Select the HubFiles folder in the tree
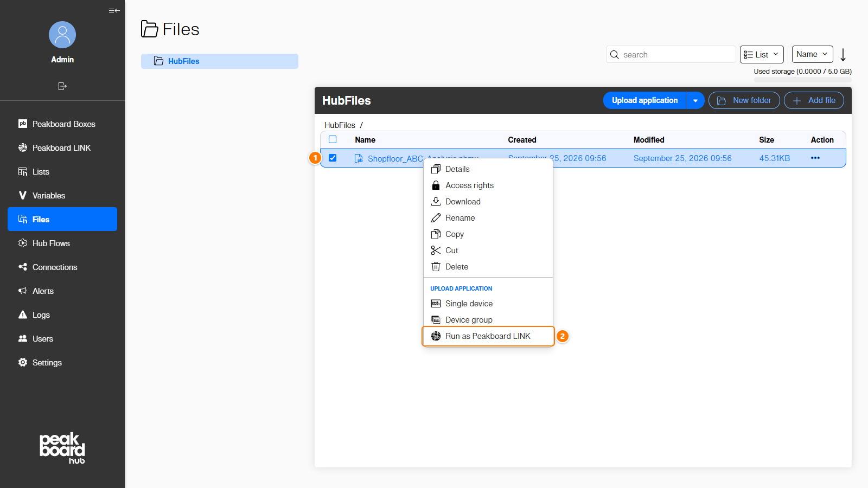Image resolution: width=868 pixels, height=488 pixels. 220,61
